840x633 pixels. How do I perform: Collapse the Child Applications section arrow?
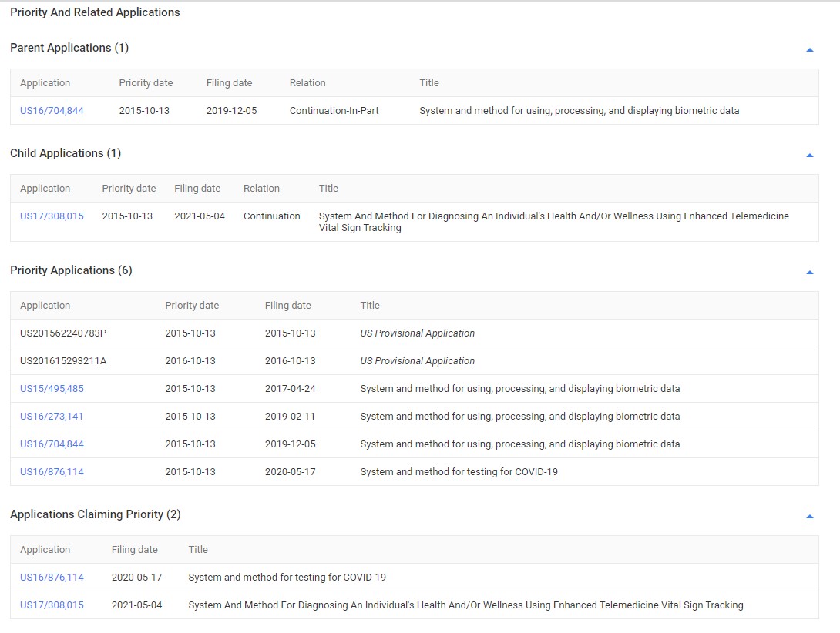pos(809,156)
